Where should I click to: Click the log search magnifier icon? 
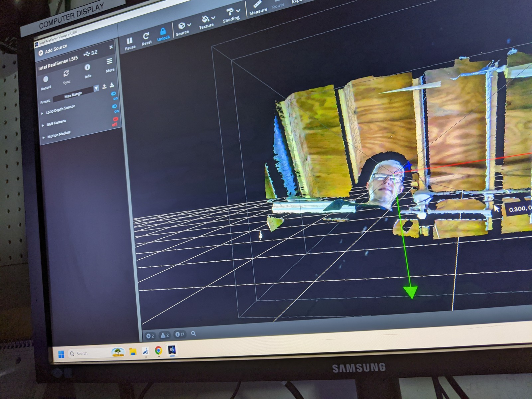click(194, 333)
